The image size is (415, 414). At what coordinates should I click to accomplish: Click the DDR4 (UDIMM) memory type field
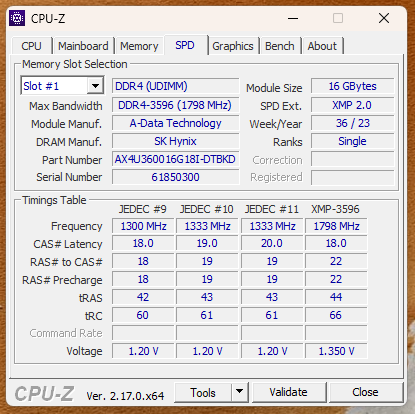click(x=176, y=86)
